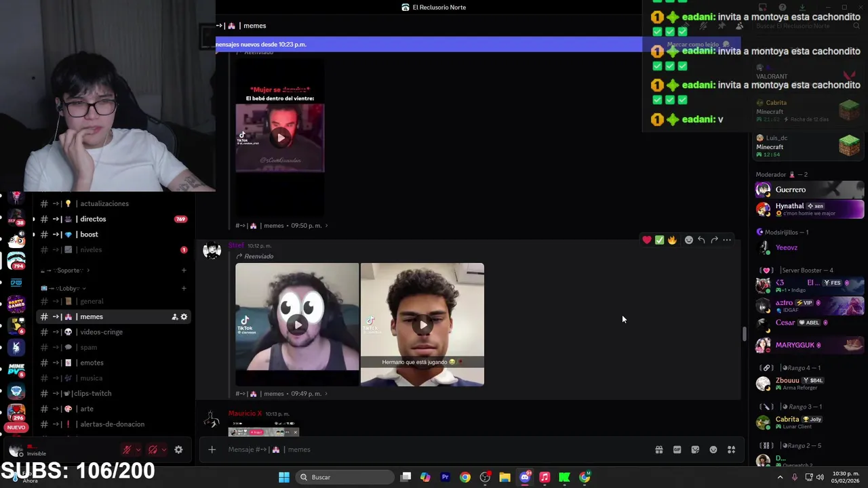This screenshot has width=868, height=488.
Task: React with the green checkmark emoji
Action: point(659,240)
